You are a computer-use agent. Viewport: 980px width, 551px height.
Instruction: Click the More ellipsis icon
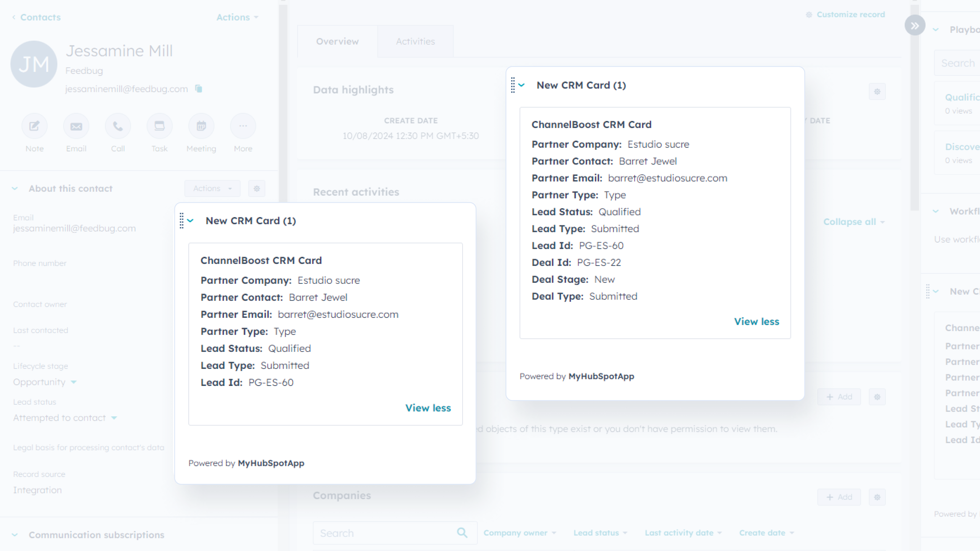click(x=243, y=126)
